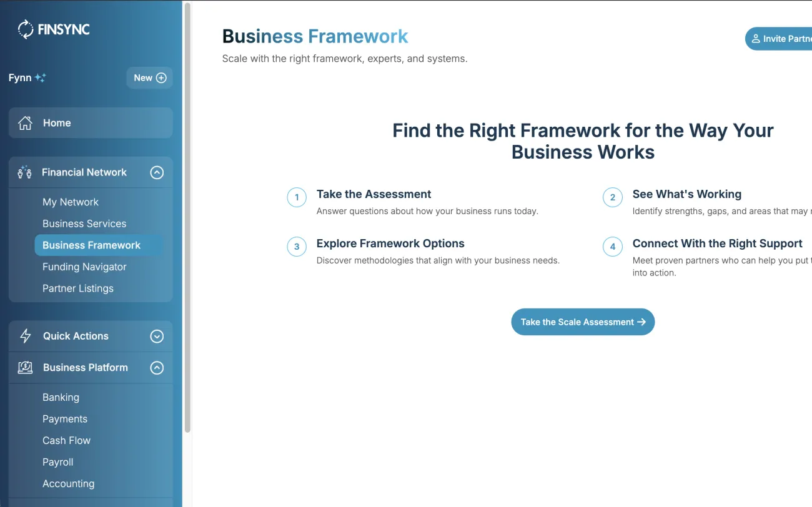Open Banking under Business Platform
812x507 pixels.
61,397
